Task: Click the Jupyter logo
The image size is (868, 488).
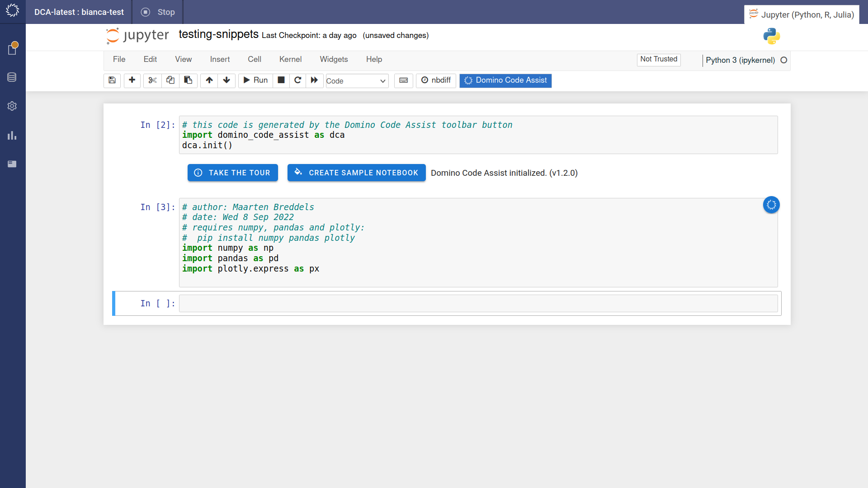Action: click(137, 36)
